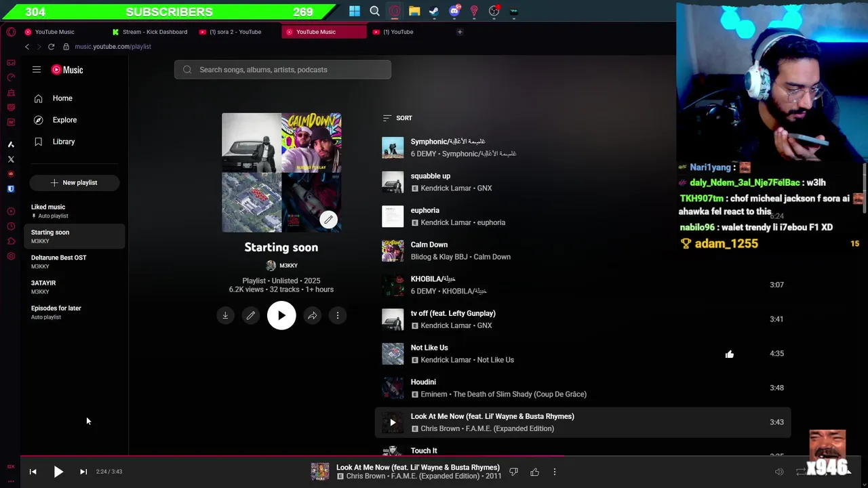Play Look At Me Now in list
868x488 pixels.
click(393, 422)
